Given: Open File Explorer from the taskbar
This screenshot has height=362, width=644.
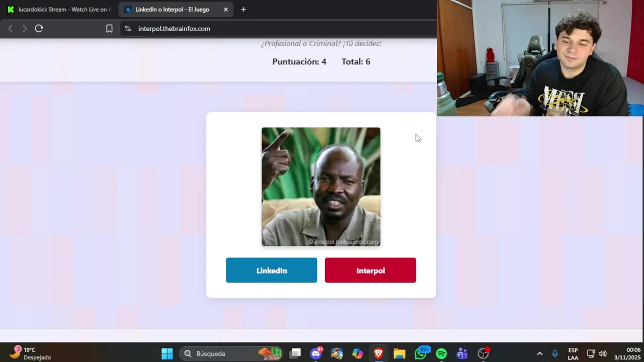Looking at the screenshot, I should point(399,353).
